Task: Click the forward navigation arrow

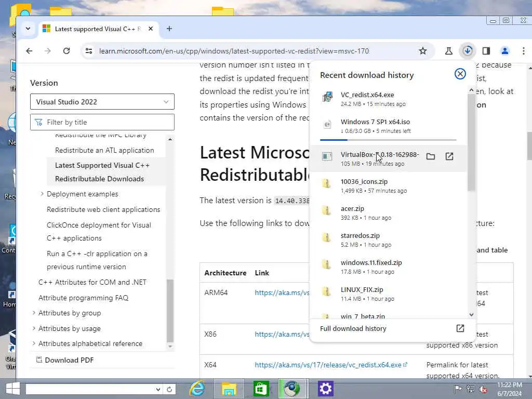Action: click(x=47, y=51)
